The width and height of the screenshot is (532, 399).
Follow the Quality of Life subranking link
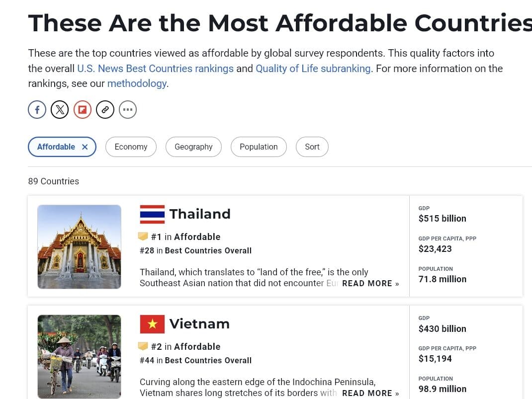pyautogui.click(x=313, y=69)
